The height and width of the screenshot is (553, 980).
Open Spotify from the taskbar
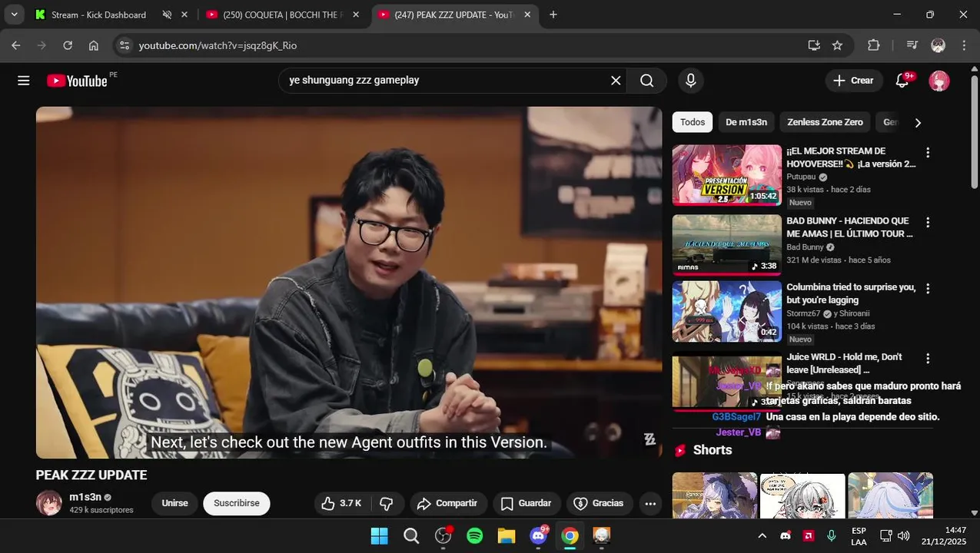(x=475, y=535)
